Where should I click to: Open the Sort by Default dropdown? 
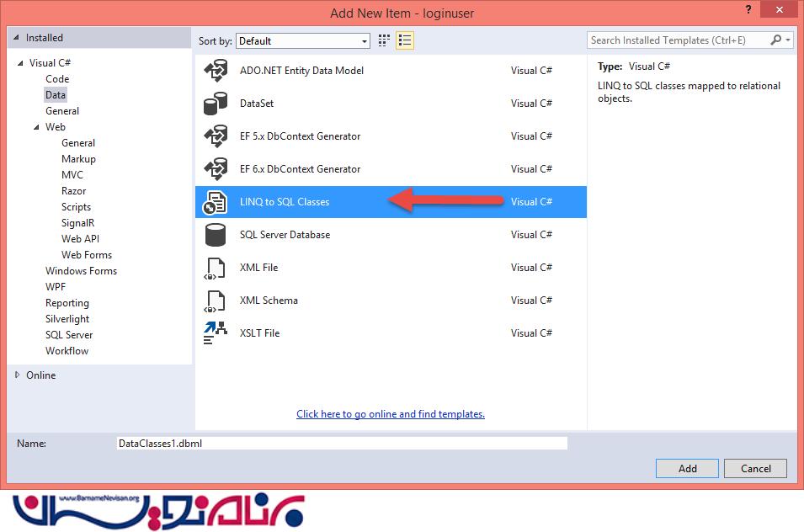click(303, 41)
